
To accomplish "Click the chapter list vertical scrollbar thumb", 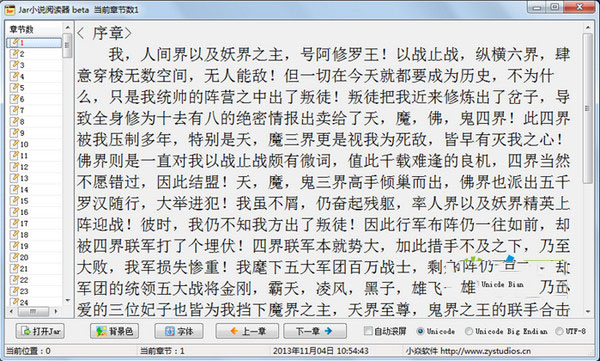I will (67, 45).
